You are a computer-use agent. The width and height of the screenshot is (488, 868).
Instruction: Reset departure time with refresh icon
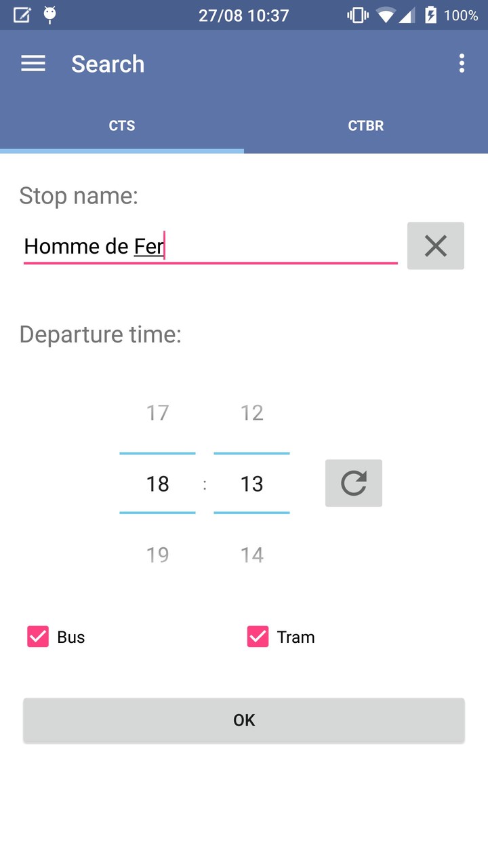[353, 484]
